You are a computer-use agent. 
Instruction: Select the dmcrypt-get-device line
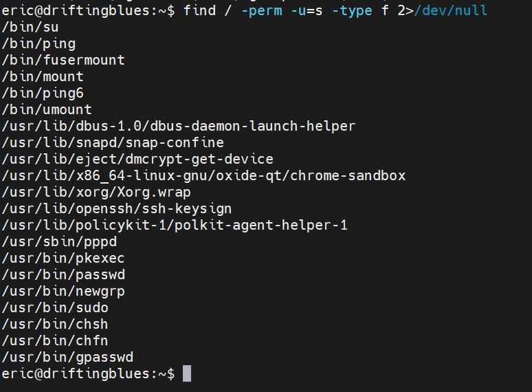point(137,160)
